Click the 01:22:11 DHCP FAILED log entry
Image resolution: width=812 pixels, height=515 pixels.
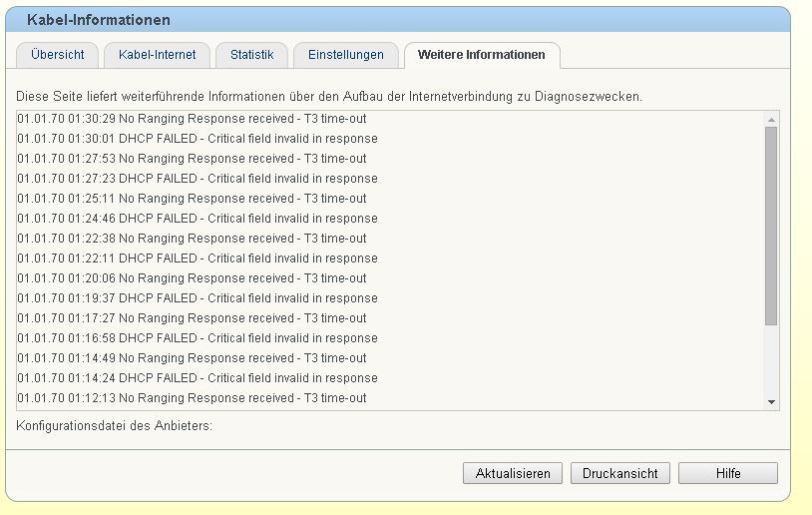coord(198,258)
